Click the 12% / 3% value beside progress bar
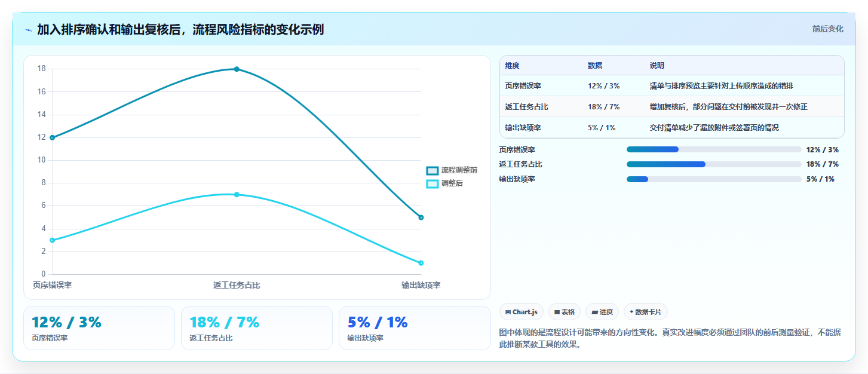The image size is (868, 374). (822, 150)
